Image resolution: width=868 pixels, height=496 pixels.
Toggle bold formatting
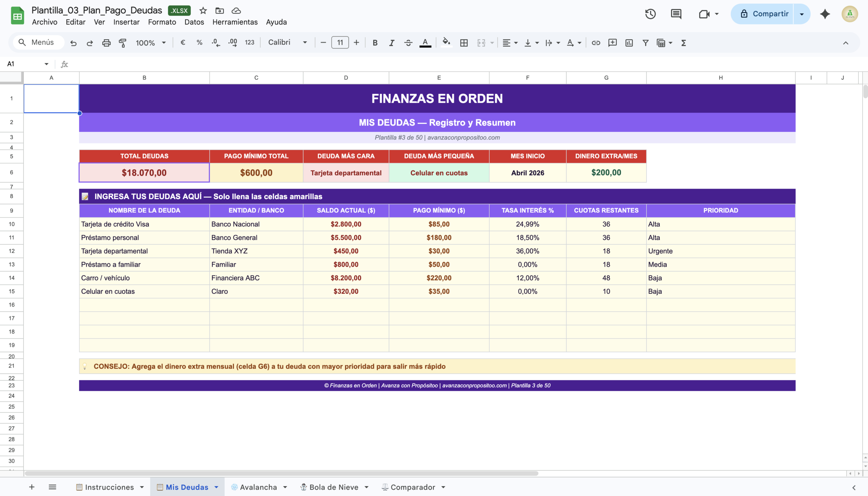pyautogui.click(x=375, y=43)
